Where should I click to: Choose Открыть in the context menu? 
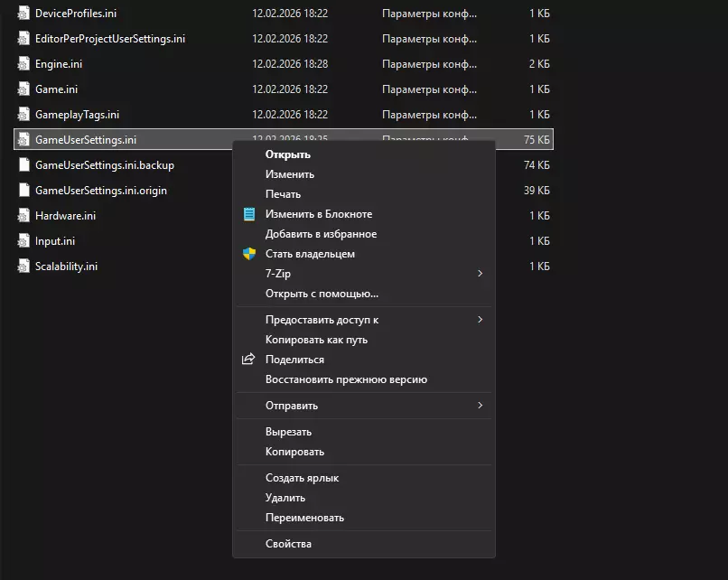[287, 154]
